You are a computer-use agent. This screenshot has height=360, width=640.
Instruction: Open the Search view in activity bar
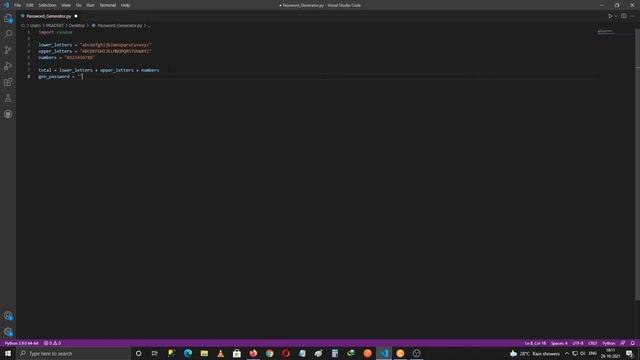tap(8, 34)
